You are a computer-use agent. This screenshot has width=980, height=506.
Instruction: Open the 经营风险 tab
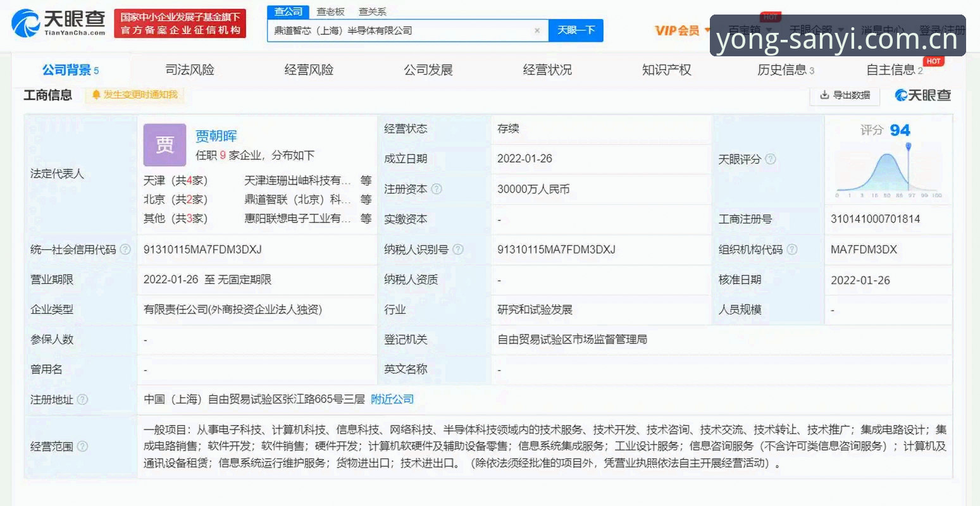(309, 70)
